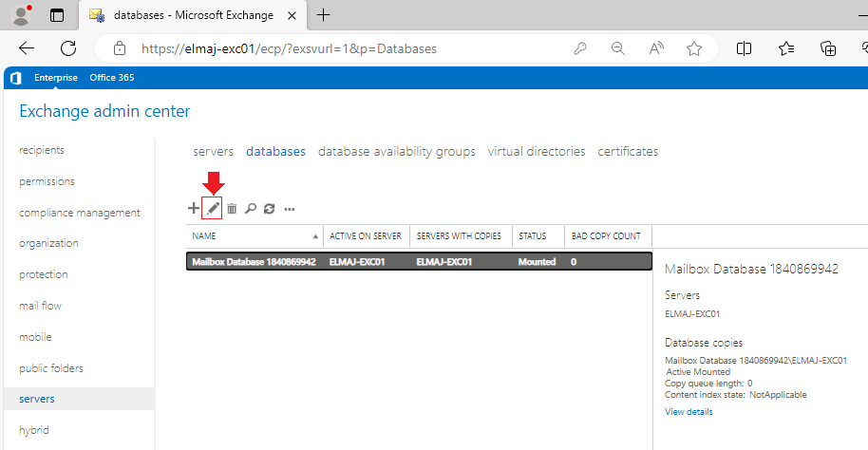Go to mail flow in sidebar
This screenshot has width=868, height=450.
[40, 306]
